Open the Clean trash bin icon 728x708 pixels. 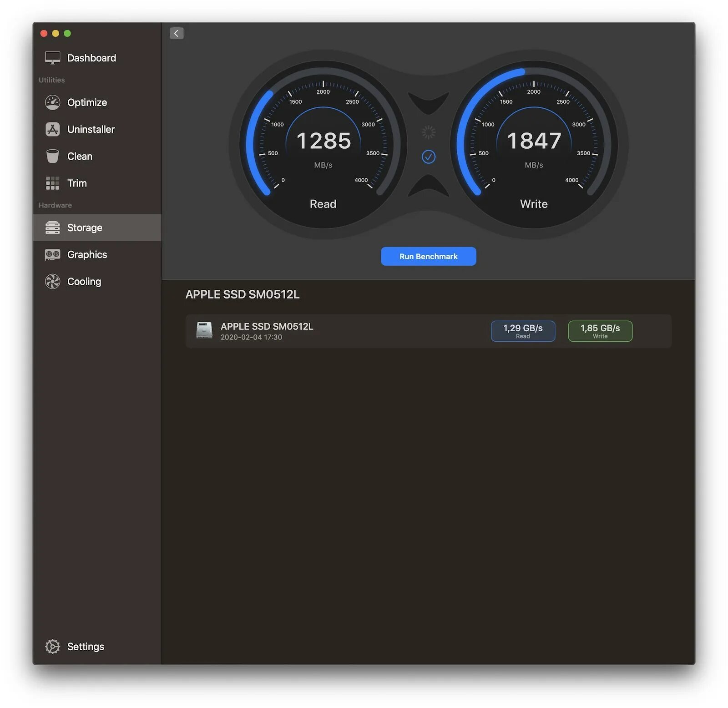(52, 156)
